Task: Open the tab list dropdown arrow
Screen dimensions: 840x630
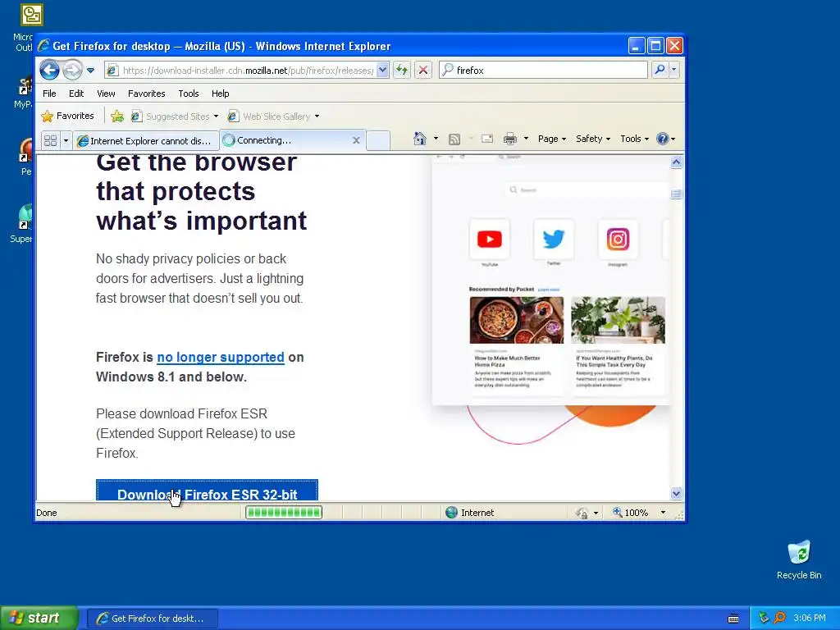Action: (x=66, y=140)
